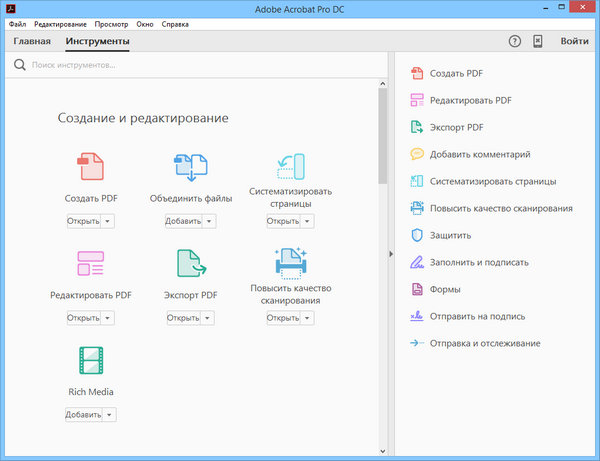Image resolution: width=600 pixels, height=461 pixels.
Task: Click the Экспорт PDF tool icon
Action: [190, 263]
